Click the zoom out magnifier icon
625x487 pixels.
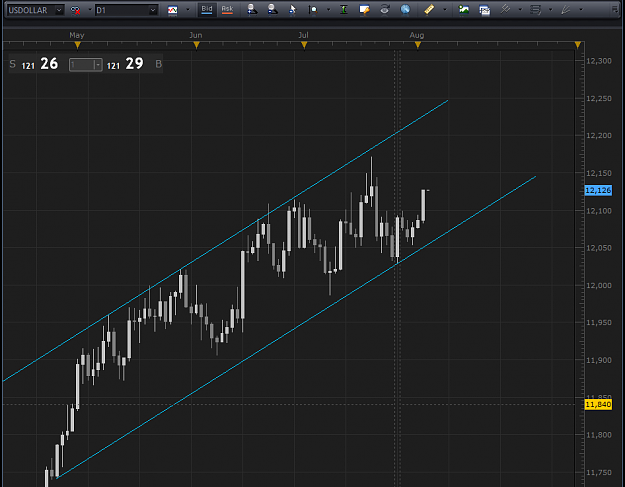(x=272, y=10)
